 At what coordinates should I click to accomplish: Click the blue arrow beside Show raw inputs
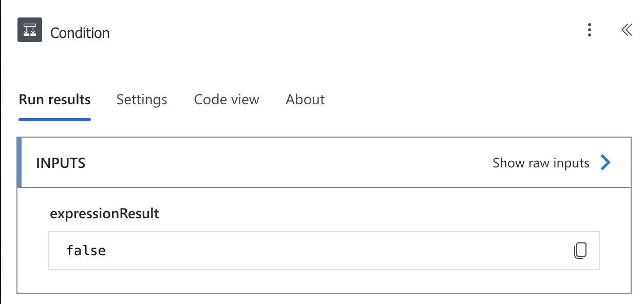point(606,163)
